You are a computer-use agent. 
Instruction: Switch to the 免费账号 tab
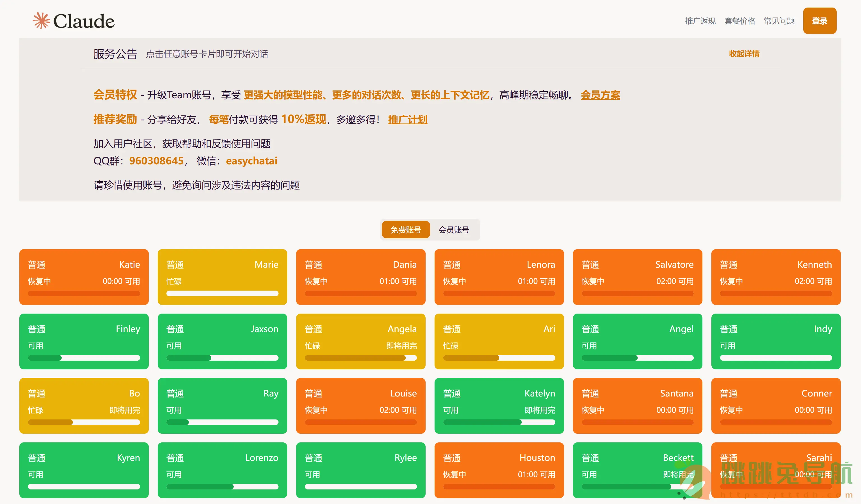pyautogui.click(x=405, y=230)
